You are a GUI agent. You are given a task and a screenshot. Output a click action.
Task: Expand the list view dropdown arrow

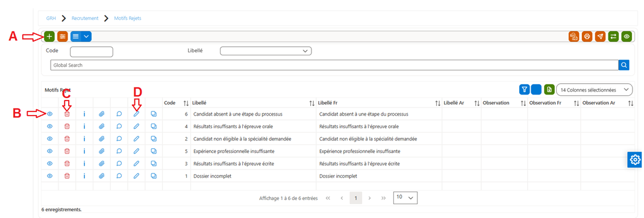pos(86,37)
